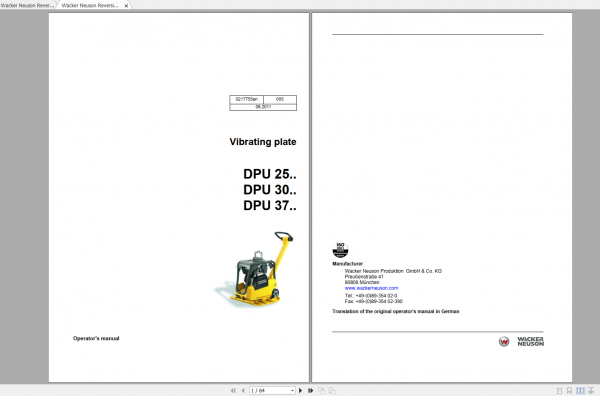Click the vibrating plate machine image
This screenshot has height=396, width=600.
254,269
